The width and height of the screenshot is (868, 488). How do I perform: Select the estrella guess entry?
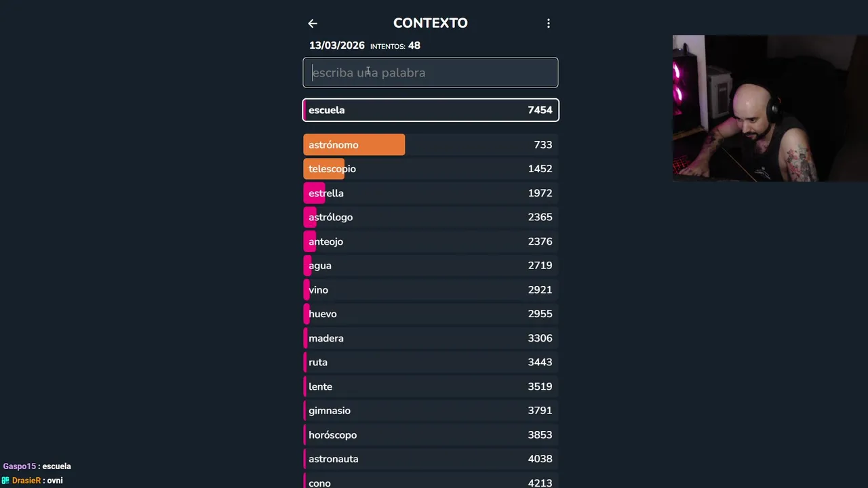(x=431, y=193)
